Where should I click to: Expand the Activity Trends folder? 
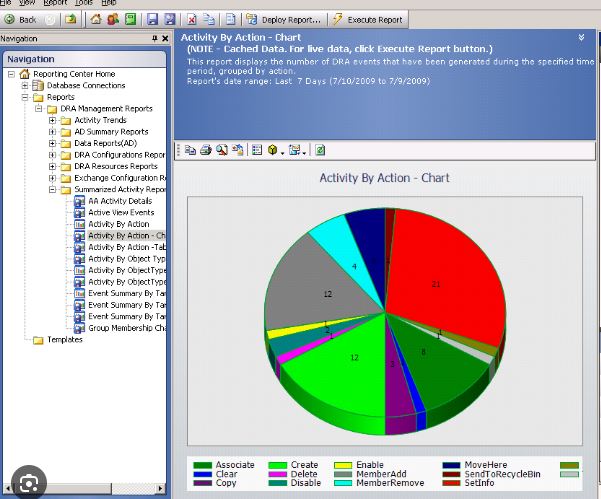coord(53,120)
